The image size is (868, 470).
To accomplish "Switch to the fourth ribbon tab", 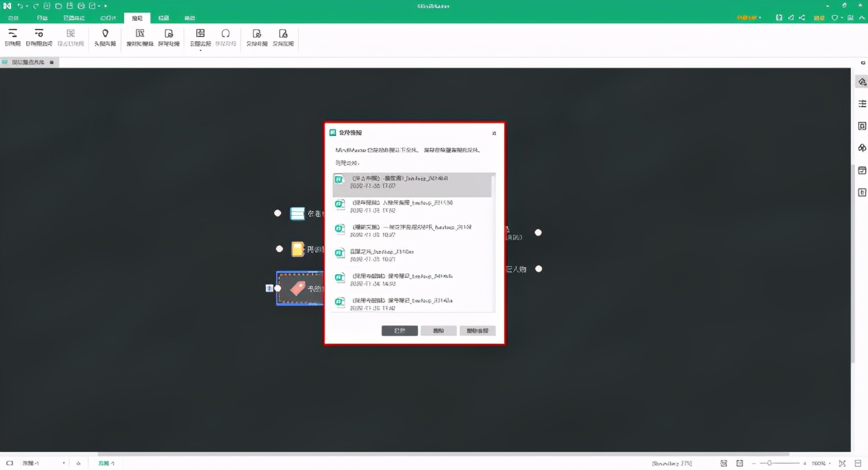I will click(x=107, y=18).
